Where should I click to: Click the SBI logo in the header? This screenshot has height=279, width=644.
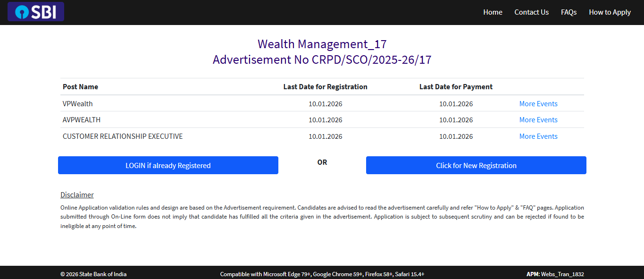click(x=35, y=11)
